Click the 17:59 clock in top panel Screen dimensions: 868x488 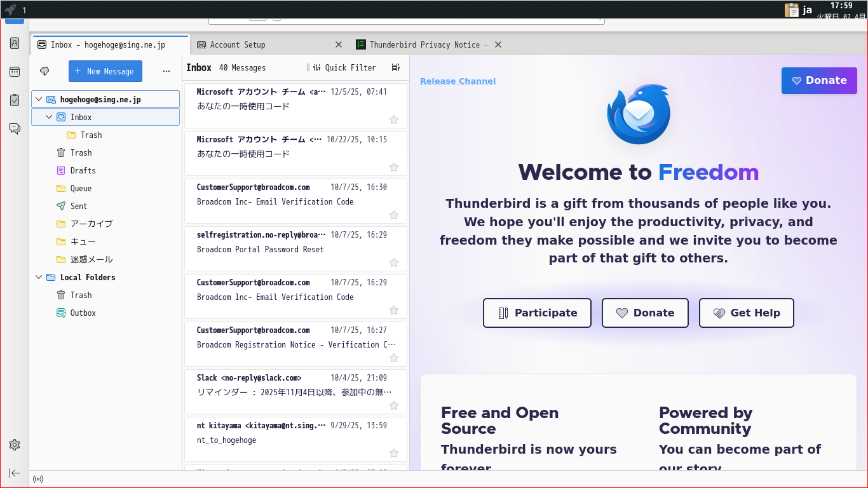841,6
